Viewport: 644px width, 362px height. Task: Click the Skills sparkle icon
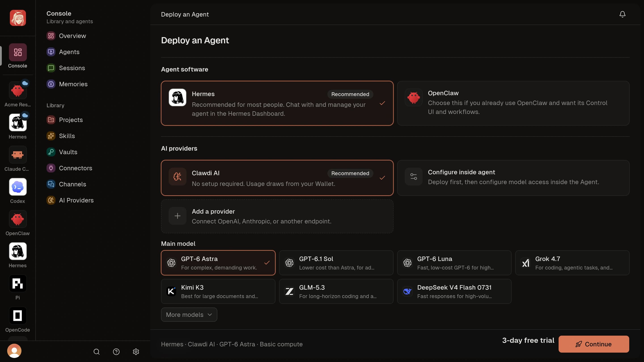[x=51, y=136]
